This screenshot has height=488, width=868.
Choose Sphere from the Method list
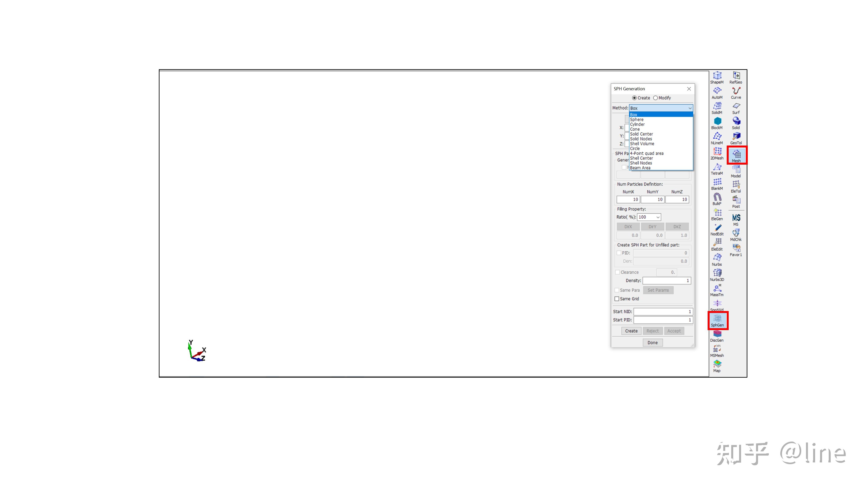click(x=636, y=120)
